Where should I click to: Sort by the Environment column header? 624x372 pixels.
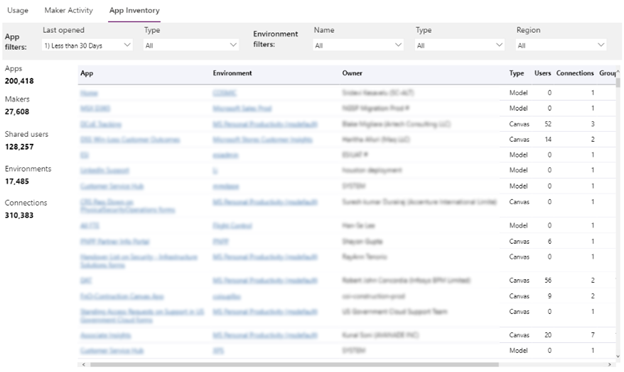click(x=232, y=73)
